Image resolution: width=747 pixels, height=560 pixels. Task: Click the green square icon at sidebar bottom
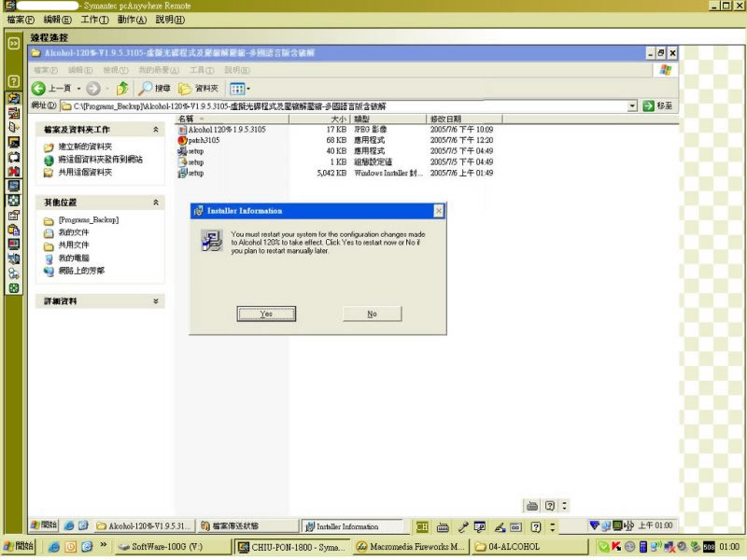tap(14, 288)
